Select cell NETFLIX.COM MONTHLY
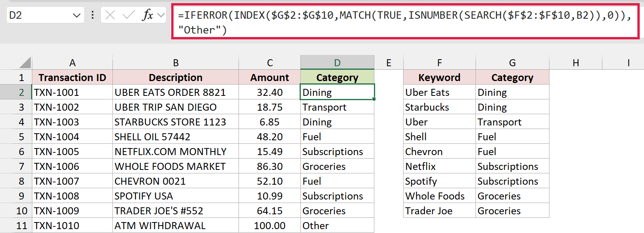The height and width of the screenshot is (233, 644). (175, 152)
